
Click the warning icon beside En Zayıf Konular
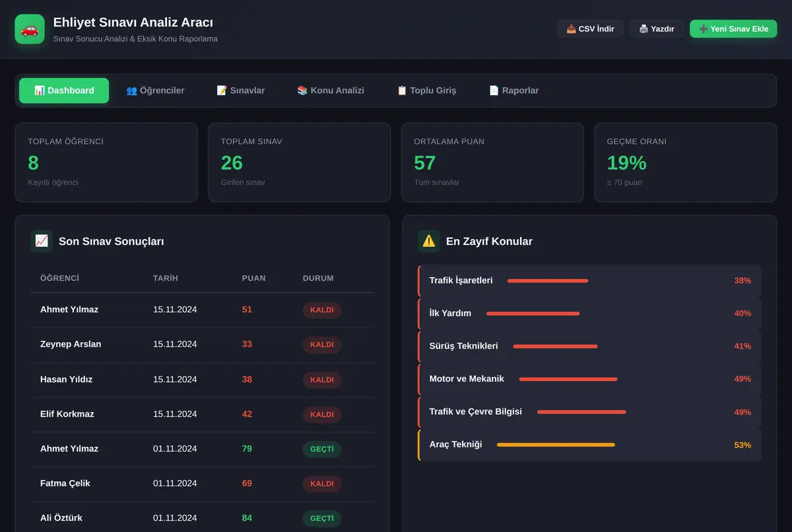(x=429, y=241)
